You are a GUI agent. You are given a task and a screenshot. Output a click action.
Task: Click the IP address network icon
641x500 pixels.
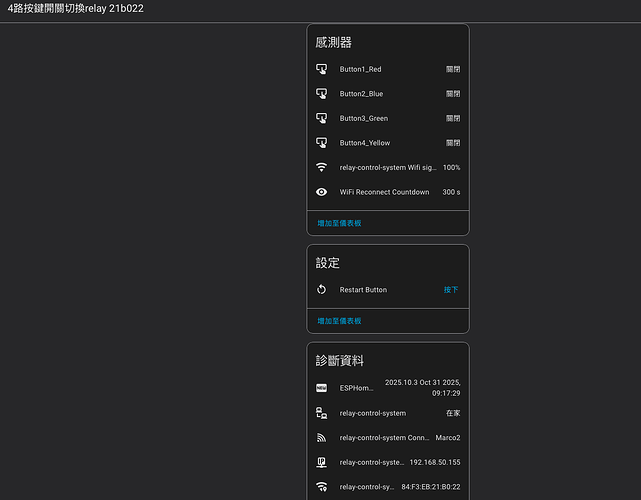[x=322, y=462]
